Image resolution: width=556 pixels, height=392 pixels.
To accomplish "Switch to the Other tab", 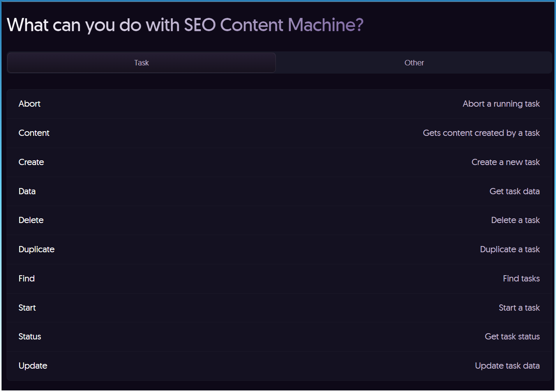I will (x=414, y=63).
